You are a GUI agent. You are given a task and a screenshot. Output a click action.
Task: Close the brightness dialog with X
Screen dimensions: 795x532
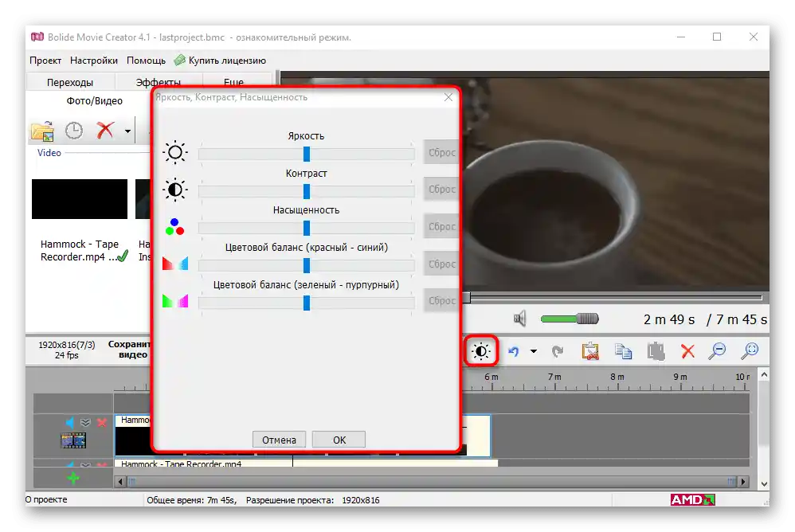[x=448, y=97]
